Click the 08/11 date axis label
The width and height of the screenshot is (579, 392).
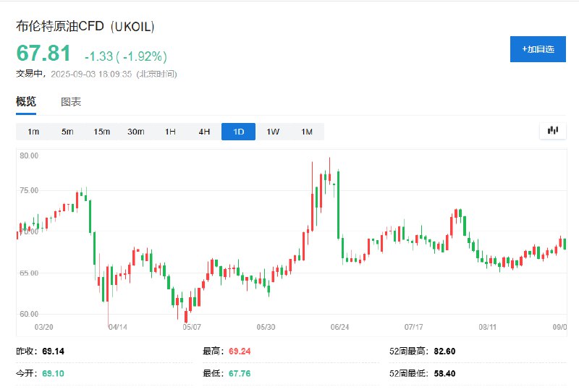[x=487, y=327]
